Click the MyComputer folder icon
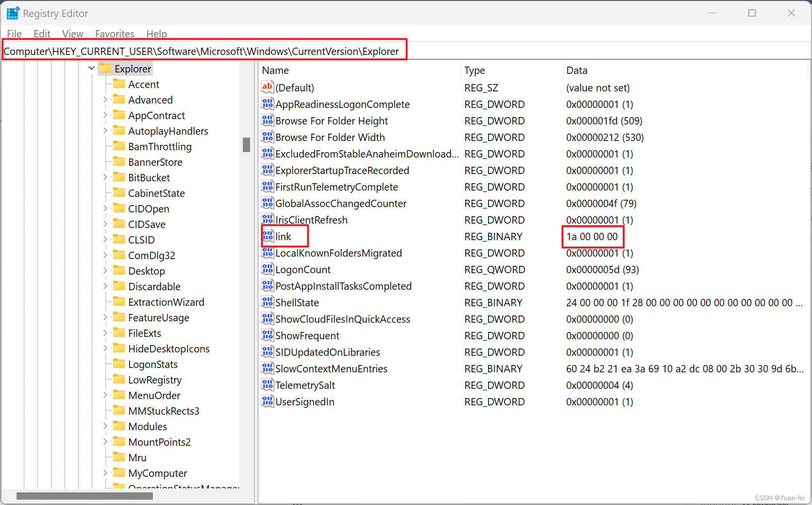Image resolution: width=812 pixels, height=505 pixels. click(119, 473)
